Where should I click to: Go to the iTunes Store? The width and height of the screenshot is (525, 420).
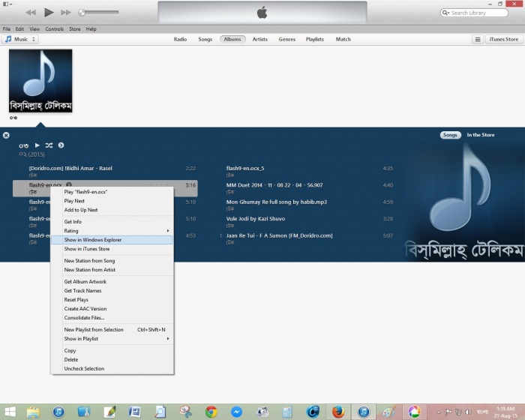pyautogui.click(x=503, y=39)
